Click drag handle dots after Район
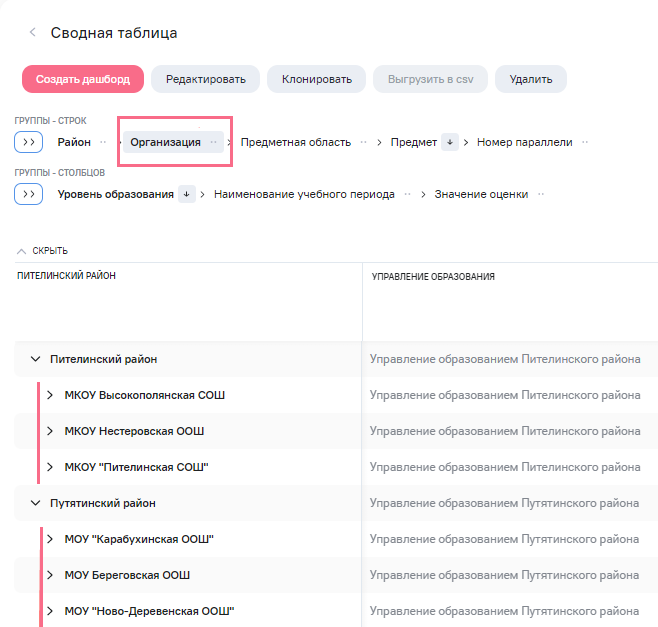658x627 pixels. point(103,143)
